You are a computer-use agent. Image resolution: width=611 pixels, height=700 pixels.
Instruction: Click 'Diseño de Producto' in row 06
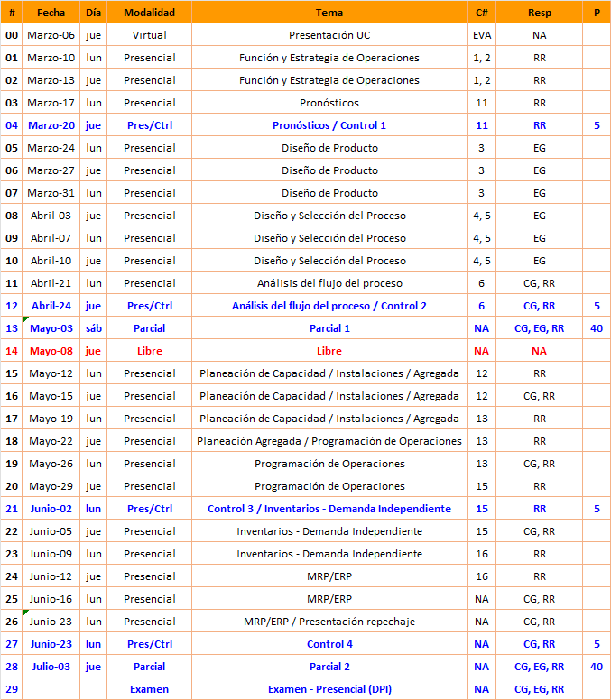(x=329, y=170)
